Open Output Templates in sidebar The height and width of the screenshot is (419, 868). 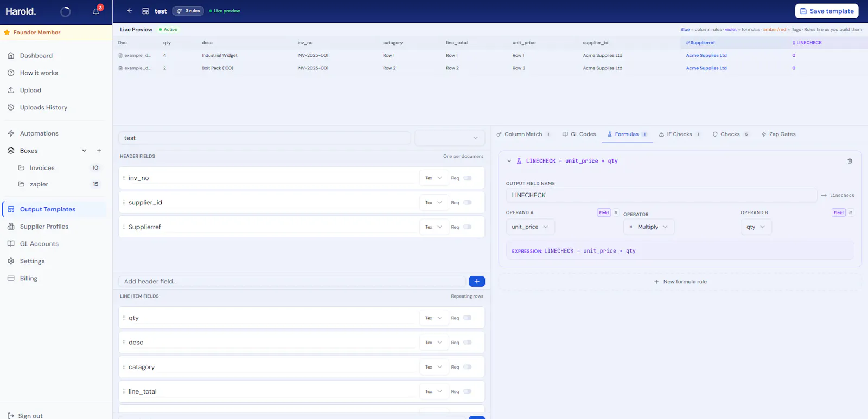click(x=54, y=209)
